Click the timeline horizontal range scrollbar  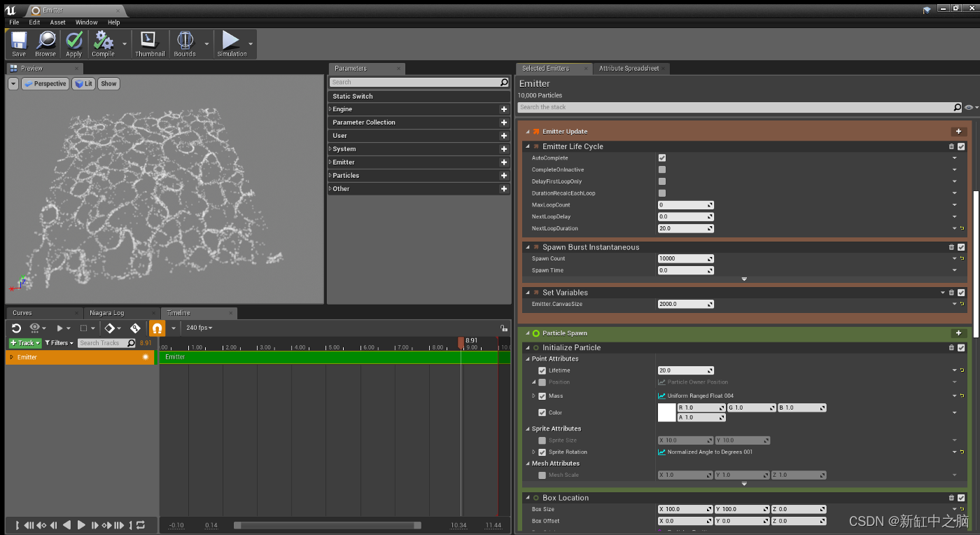tap(328, 525)
